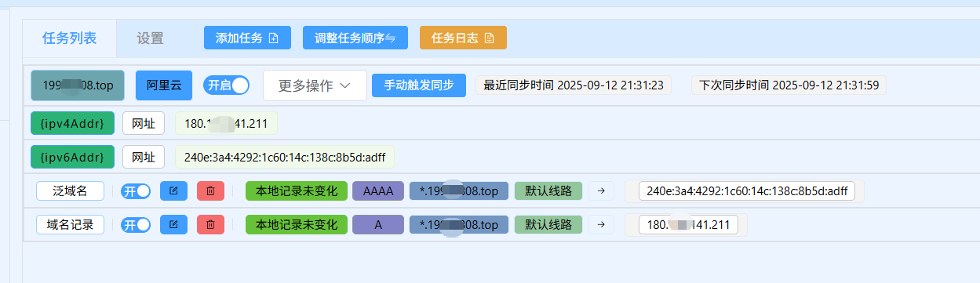Image resolution: width=980 pixels, height=283 pixels.
Task: Edit the 域名记录 row with pencil icon
Action: pyautogui.click(x=173, y=225)
